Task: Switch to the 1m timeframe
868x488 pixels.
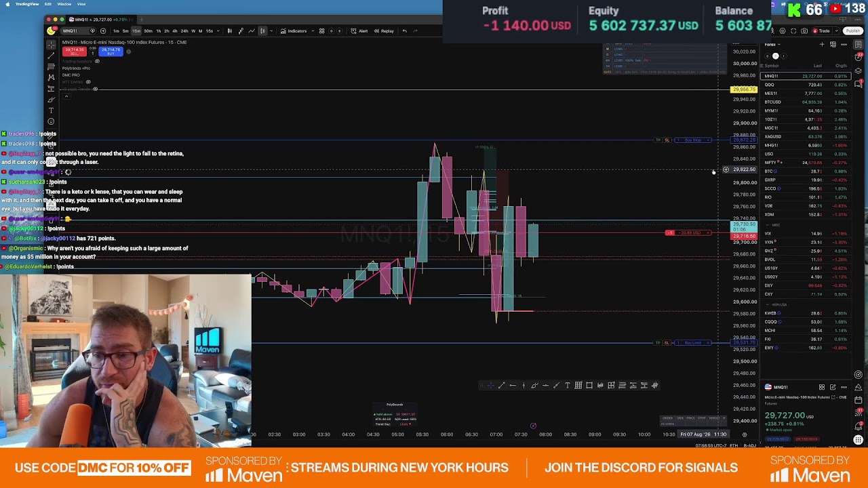Action: [116, 30]
